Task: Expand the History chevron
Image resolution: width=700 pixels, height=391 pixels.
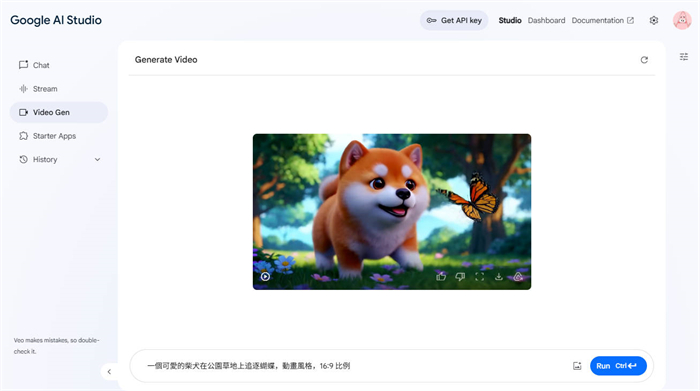Action: coord(97,159)
